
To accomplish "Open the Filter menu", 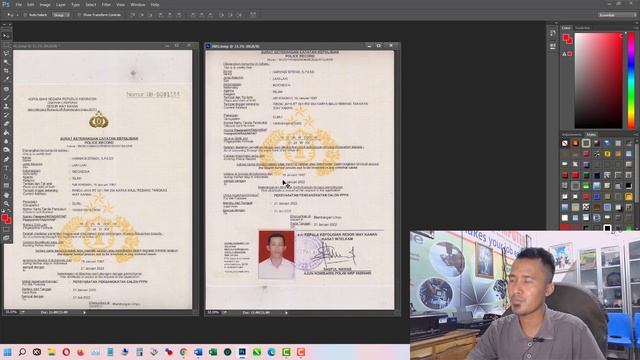I will (106, 4).
